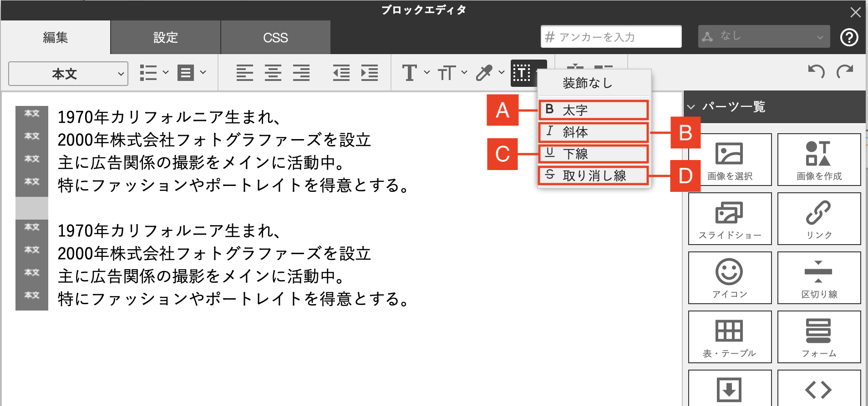The image size is (868, 406).
Task: Redo the last action
Action: pos(845,71)
